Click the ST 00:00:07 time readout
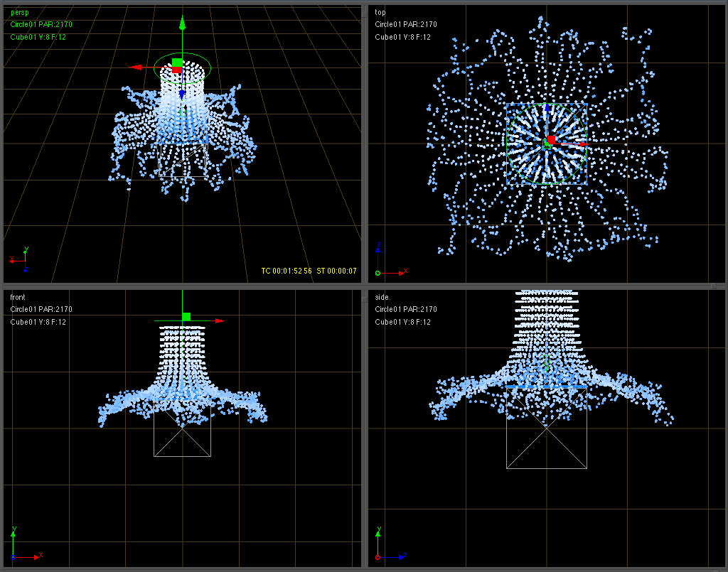This screenshot has width=728, height=572. pos(336,271)
